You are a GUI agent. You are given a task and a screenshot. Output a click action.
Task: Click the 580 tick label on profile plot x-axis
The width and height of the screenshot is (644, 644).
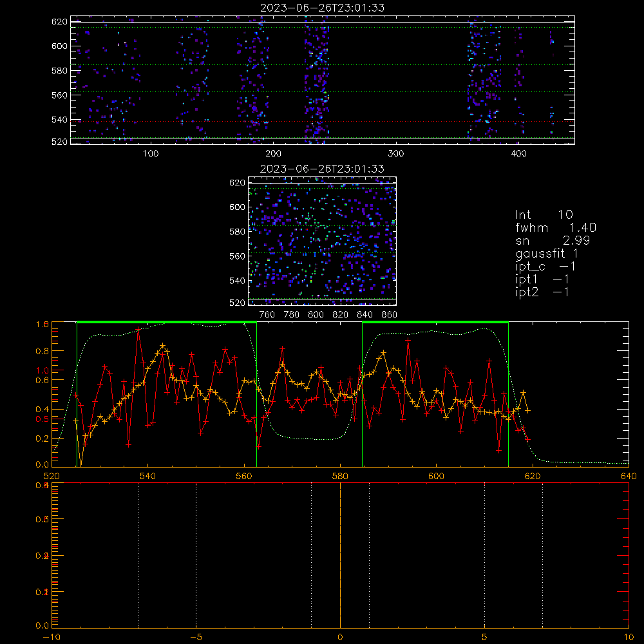(340, 476)
